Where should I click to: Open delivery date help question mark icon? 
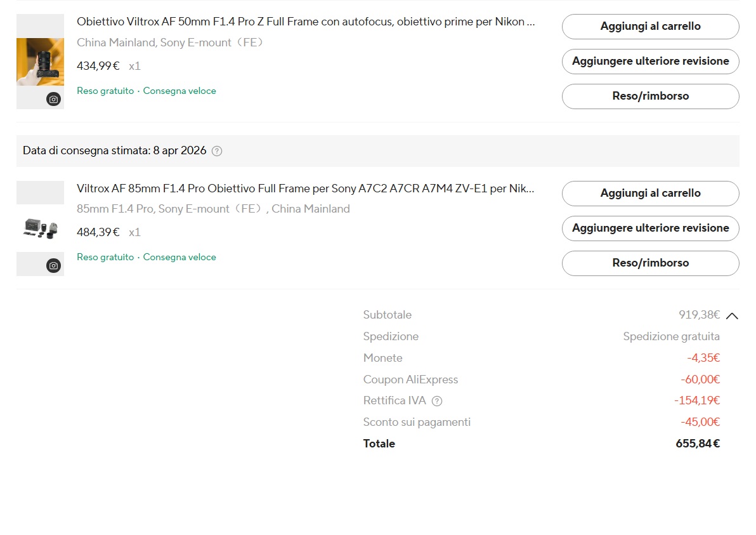[217, 151]
